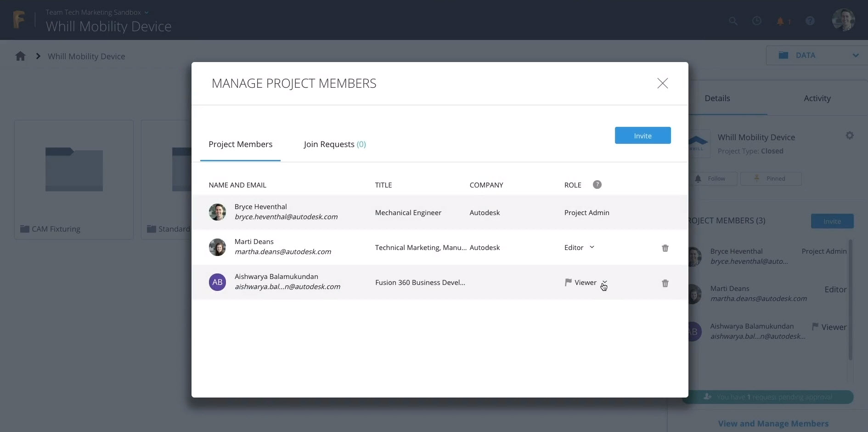Open the ROLE help question mark icon

[597, 185]
